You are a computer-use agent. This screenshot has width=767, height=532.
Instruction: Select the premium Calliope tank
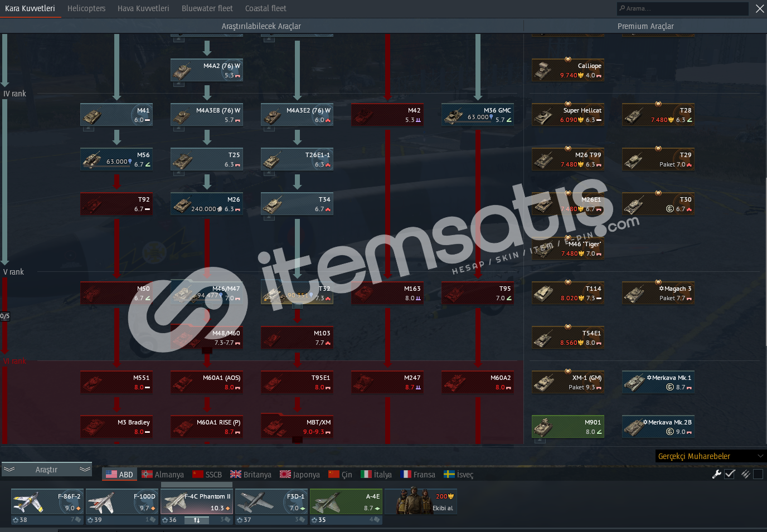tap(568, 70)
